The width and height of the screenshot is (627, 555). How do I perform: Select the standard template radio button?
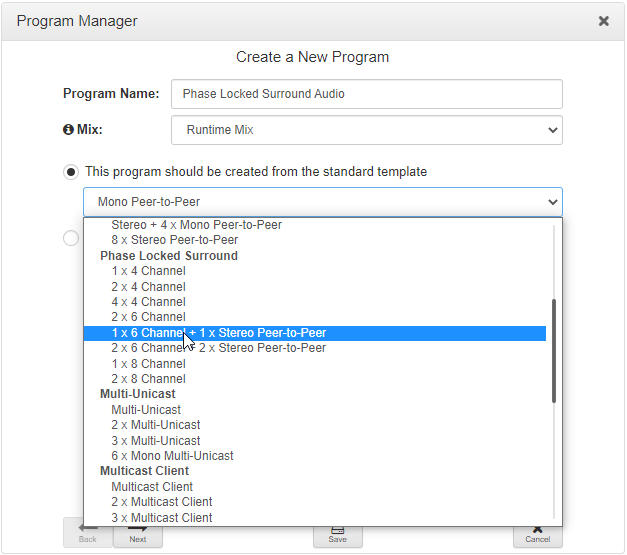pyautogui.click(x=71, y=172)
